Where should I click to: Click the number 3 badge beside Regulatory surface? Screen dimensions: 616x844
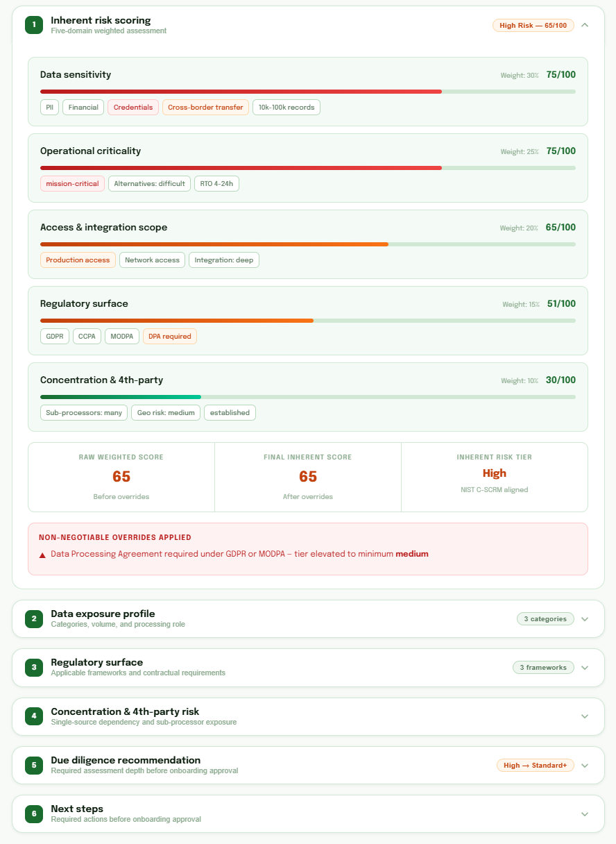(x=33, y=667)
